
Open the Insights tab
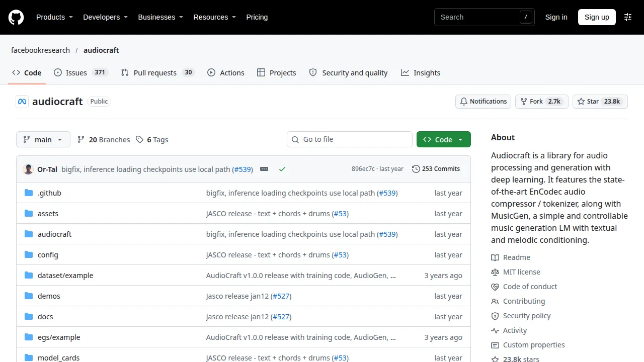point(421,73)
